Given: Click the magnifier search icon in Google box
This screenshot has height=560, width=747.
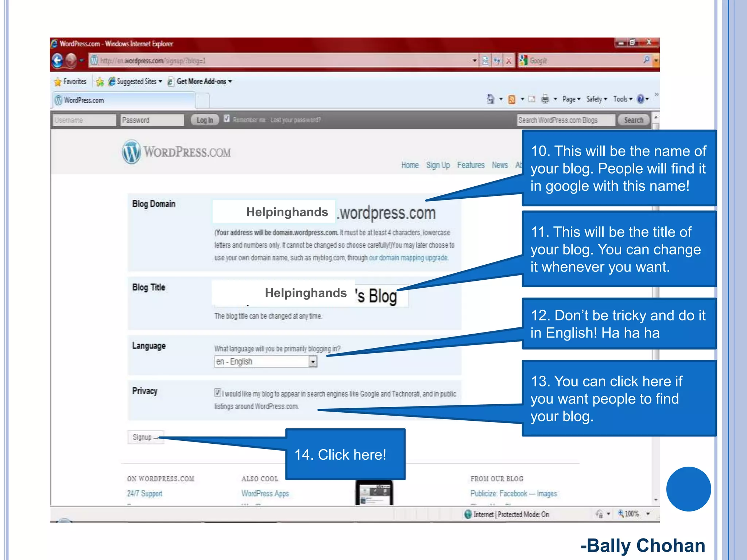Looking at the screenshot, I should coord(646,59).
